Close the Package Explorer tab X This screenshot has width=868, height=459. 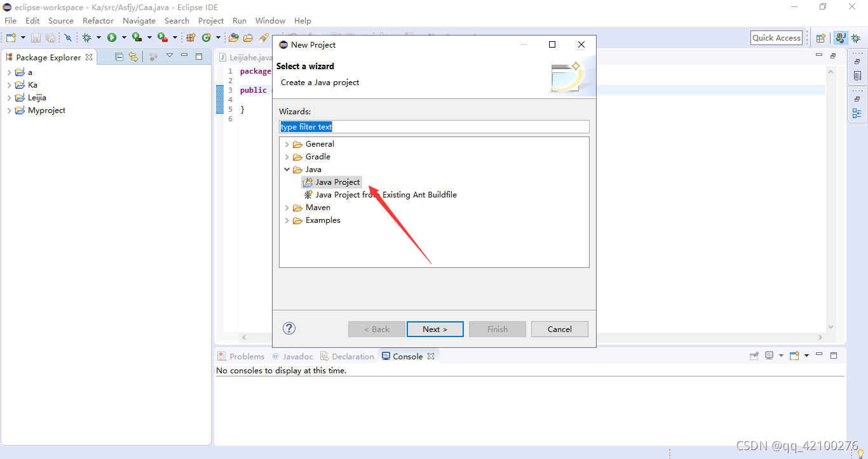(89, 57)
